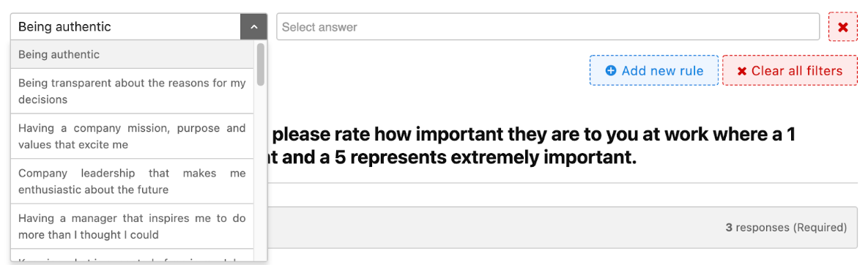Select the partially visible last list option
This screenshot has height=265, width=868.
(132, 255)
